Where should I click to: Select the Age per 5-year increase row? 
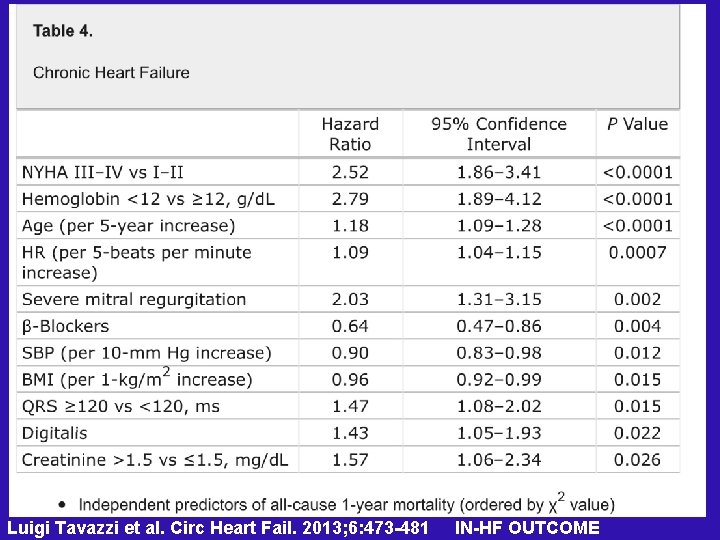[128, 226]
